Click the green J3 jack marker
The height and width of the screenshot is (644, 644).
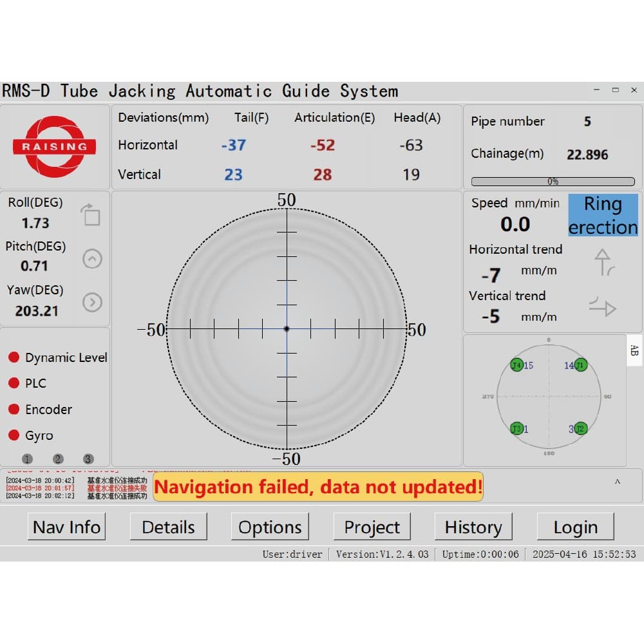tap(516, 429)
